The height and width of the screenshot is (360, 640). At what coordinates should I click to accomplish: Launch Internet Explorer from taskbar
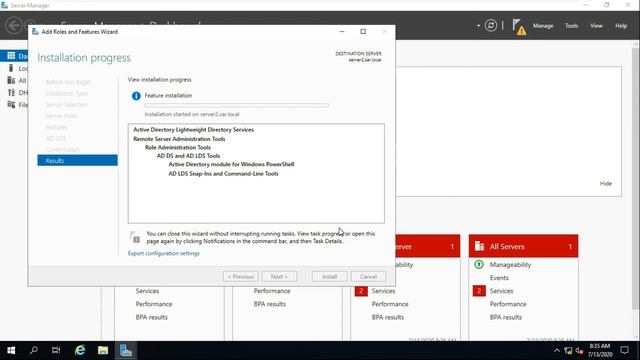80,350
